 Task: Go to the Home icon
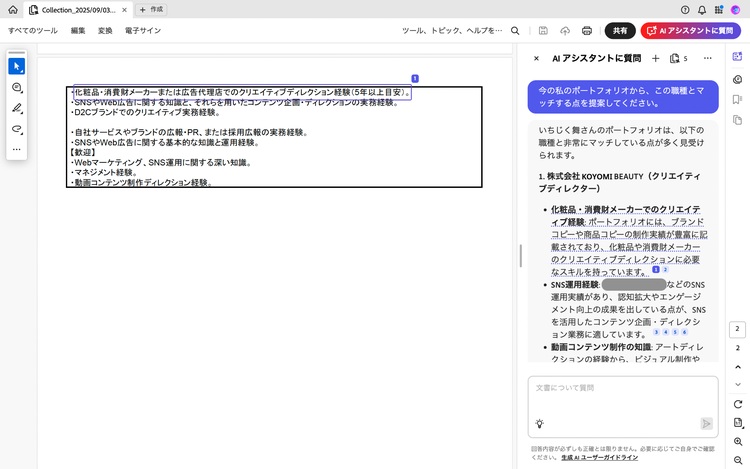click(x=13, y=9)
